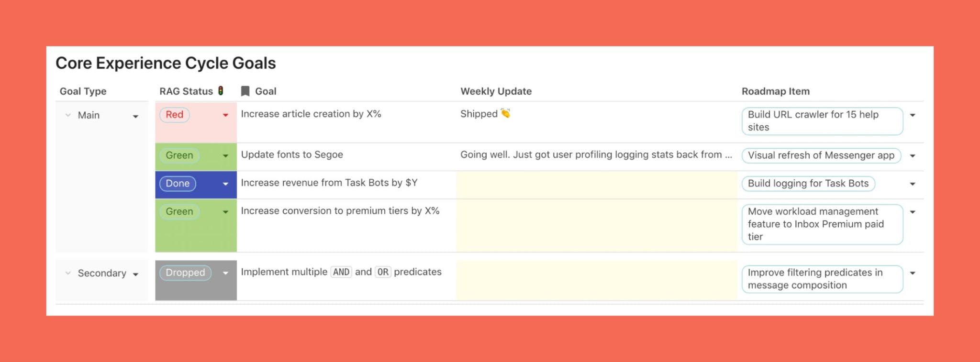Screen dimensions: 980x362
Task: Open the Secondary goal type dropdown arrow
Action: pos(136,274)
